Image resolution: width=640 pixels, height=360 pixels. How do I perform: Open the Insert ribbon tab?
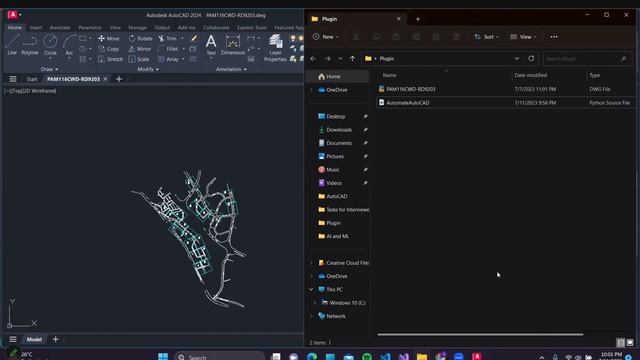pos(36,27)
